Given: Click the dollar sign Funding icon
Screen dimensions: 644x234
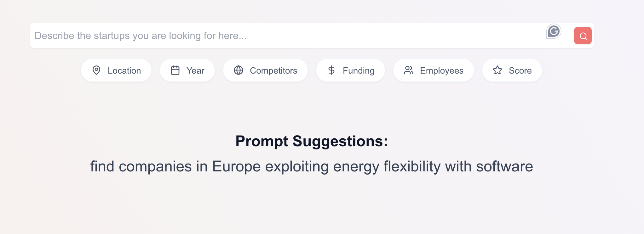Looking at the screenshot, I should [331, 70].
